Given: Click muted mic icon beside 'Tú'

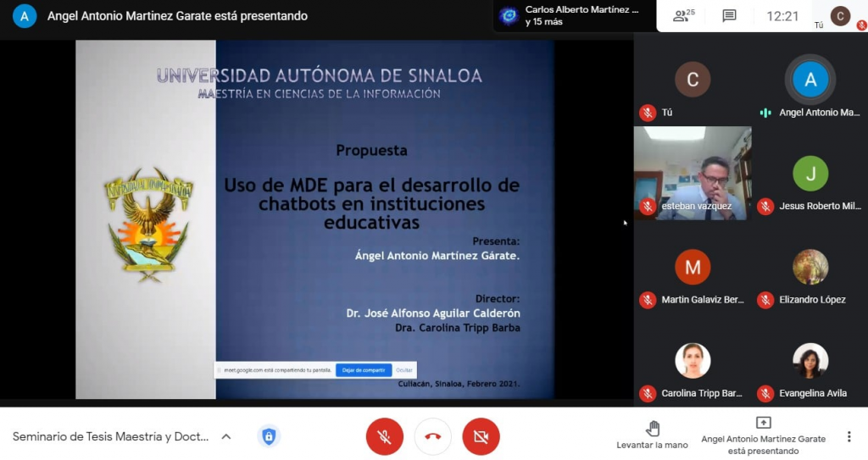Looking at the screenshot, I should pyautogui.click(x=647, y=113).
